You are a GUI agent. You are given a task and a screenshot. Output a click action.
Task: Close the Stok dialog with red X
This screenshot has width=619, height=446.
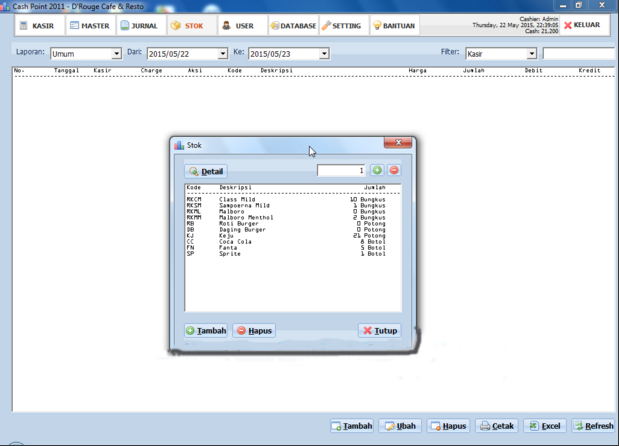398,142
